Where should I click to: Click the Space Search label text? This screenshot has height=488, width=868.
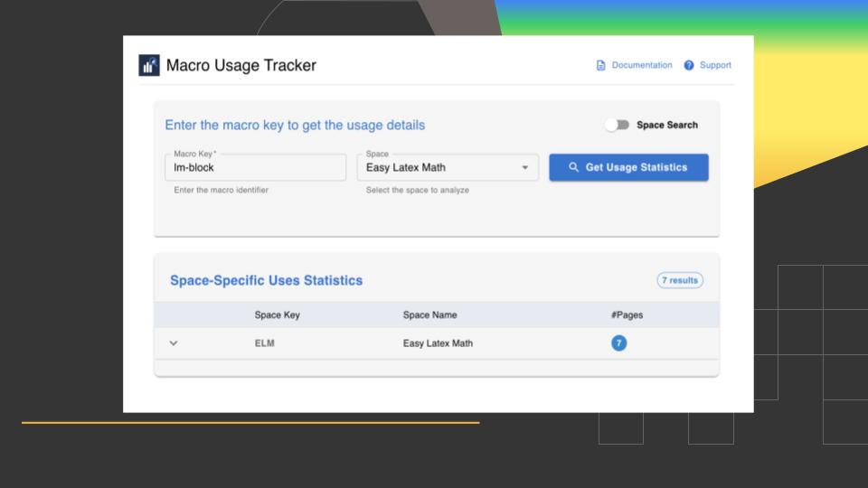point(667,125)
